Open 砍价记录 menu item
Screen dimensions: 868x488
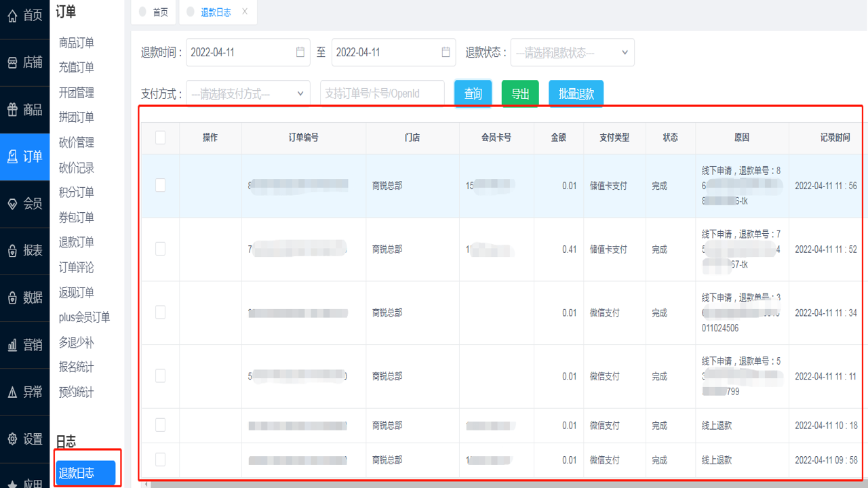coord(77,167)
